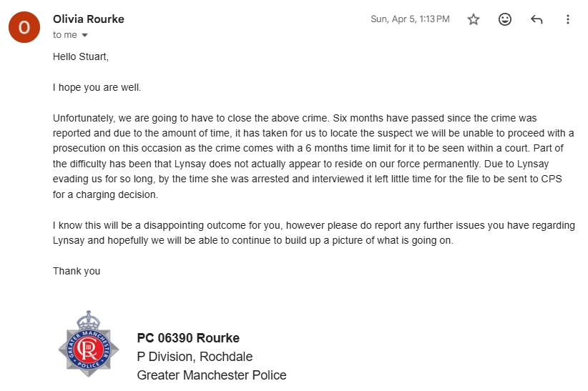
Task: Expand recipient details arrow beside 'to me'
Action: (x=85, y=35)
